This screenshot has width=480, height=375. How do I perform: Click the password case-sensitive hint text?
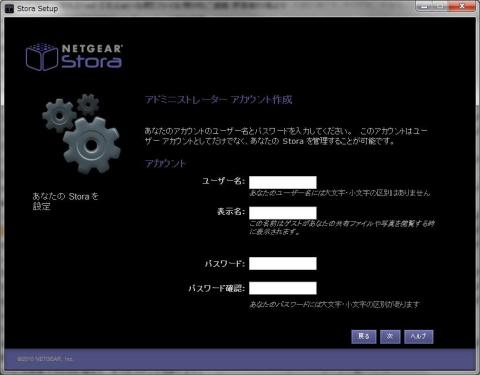(334, 304)
